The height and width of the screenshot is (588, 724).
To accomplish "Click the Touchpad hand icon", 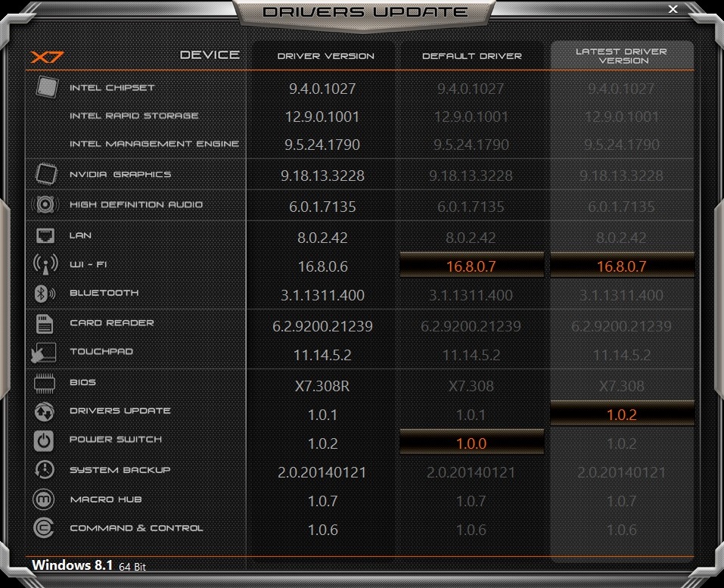I will pos(43,353).
